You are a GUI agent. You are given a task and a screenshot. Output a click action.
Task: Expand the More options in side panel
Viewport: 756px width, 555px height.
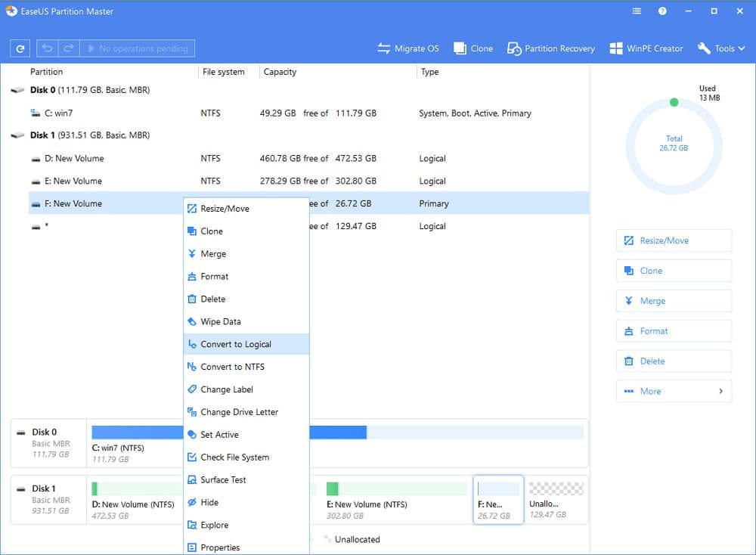(674, 391)
